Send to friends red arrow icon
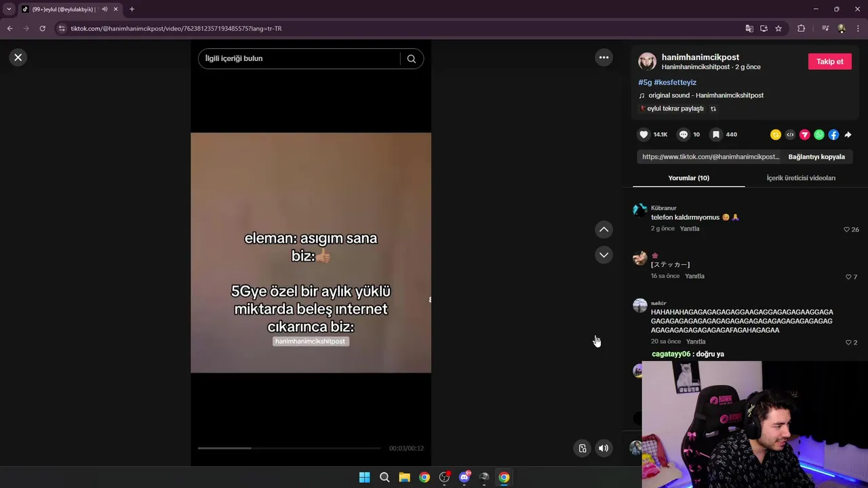Viewport: 868px width, 488px height. 805,135
